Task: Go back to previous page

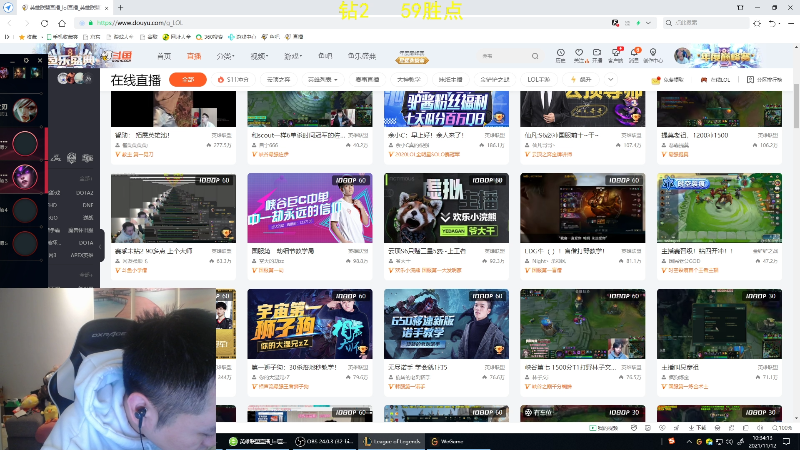Action: pyautogui.click(x=10, y=23)
